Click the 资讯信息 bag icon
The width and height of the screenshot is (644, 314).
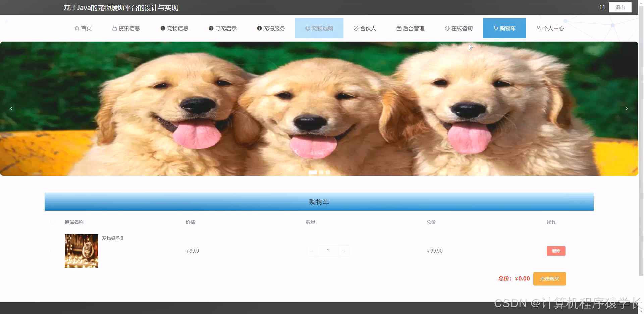tap(113, 28)
